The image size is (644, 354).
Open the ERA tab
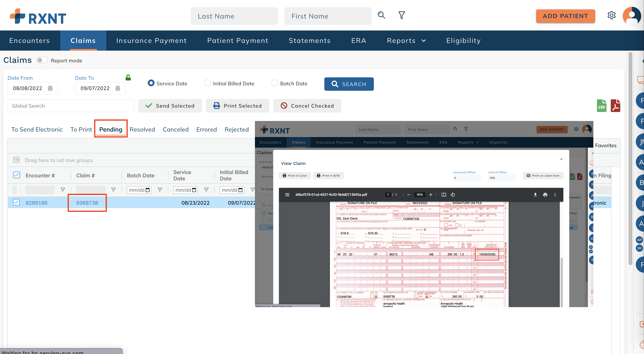tap(359, 41)
